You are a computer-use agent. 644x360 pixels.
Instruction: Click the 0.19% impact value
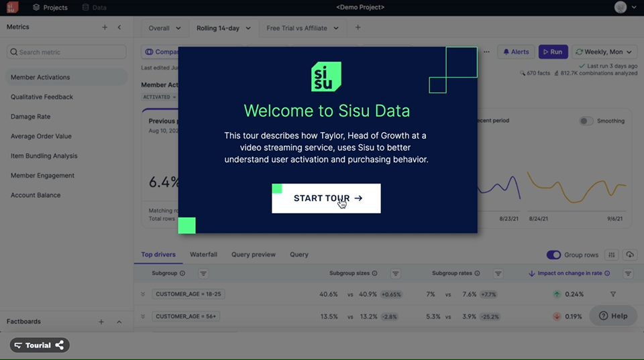coord(574,316)
